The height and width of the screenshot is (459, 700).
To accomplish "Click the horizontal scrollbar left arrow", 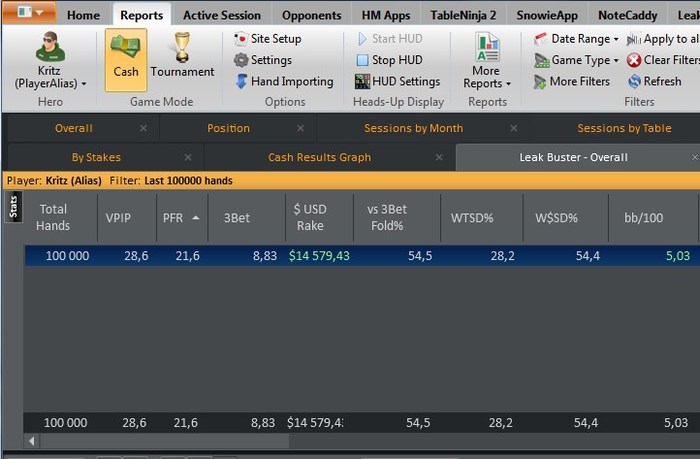I will click(32, 441).
